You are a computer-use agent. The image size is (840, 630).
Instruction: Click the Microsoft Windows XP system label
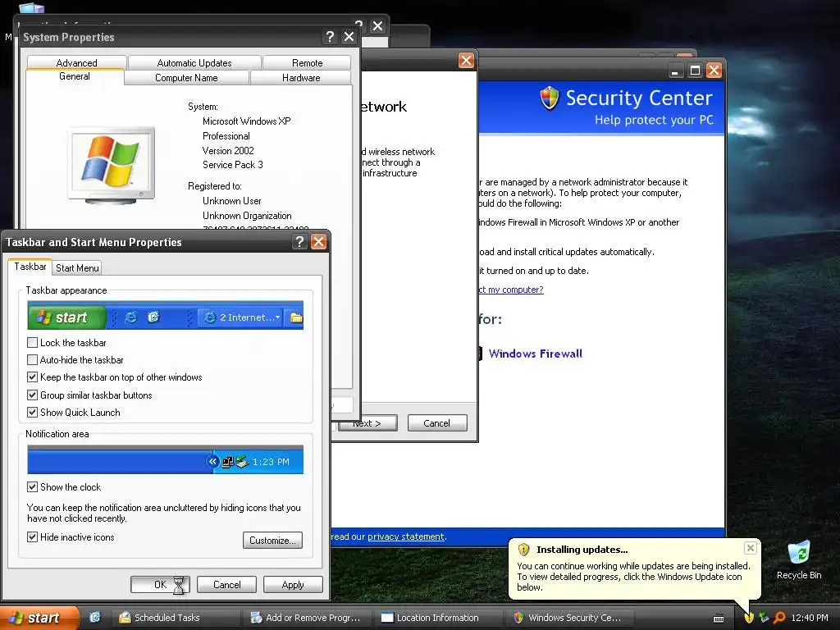(x=246, y=121)
